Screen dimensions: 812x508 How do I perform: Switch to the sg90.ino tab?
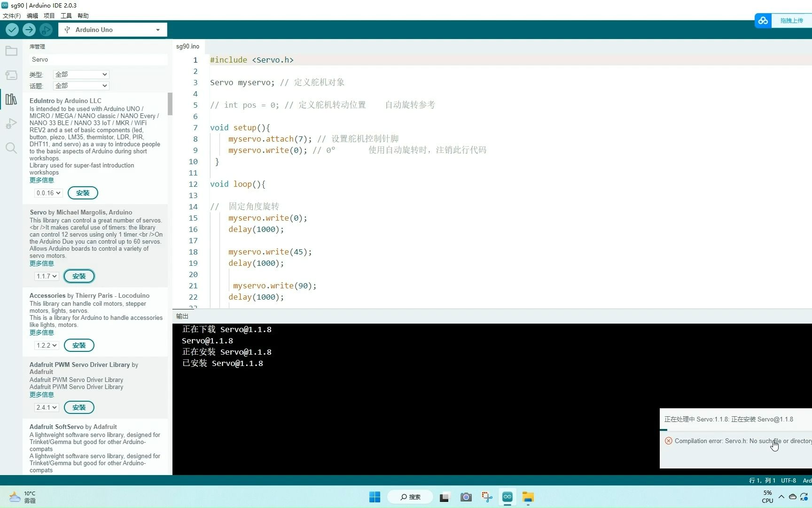click(x=187, y=46)
